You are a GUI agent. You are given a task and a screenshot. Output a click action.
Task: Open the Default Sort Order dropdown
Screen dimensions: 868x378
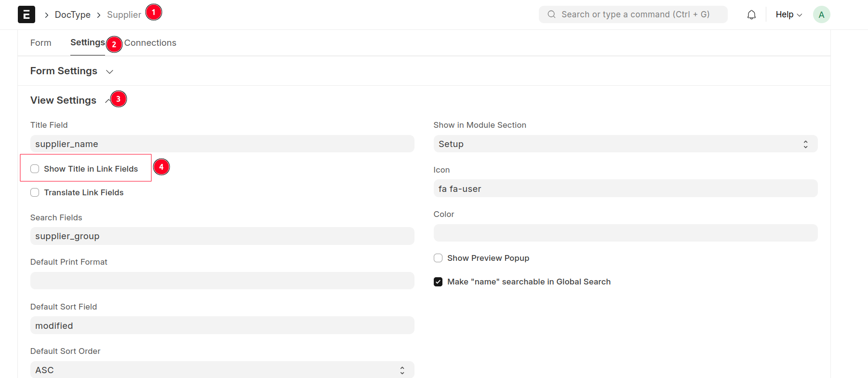click(222, 370)
